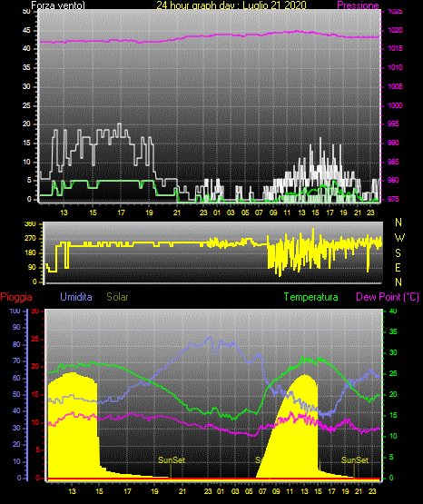Click the 'Solar' legend label

coord(117,297)
